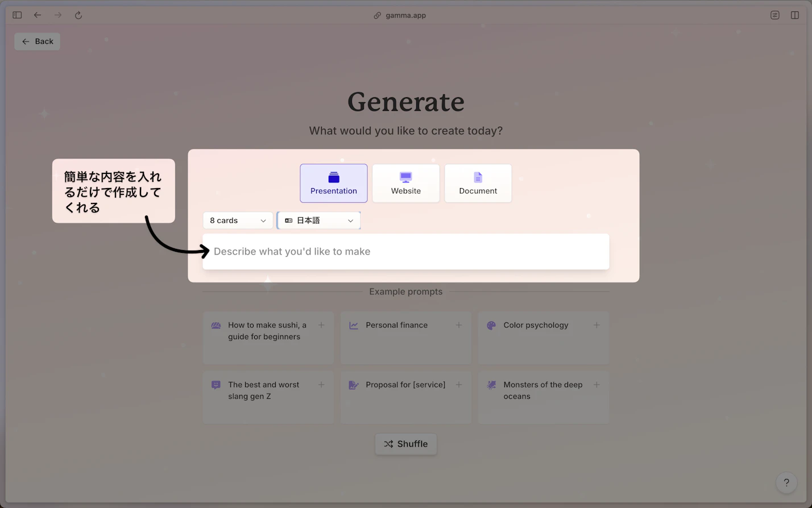Viewport: 812px width, 508px height.
Task: Click the Generate heading text
Action: click(406, 102)
